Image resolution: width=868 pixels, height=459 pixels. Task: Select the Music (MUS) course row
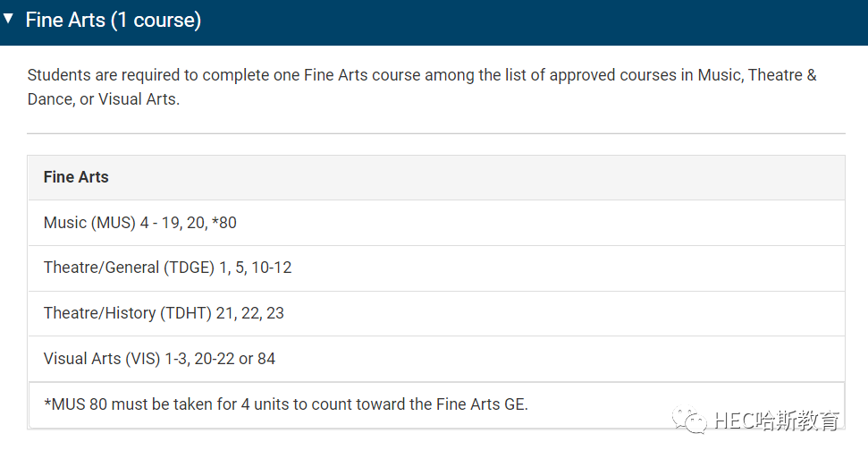click(436, 223)
